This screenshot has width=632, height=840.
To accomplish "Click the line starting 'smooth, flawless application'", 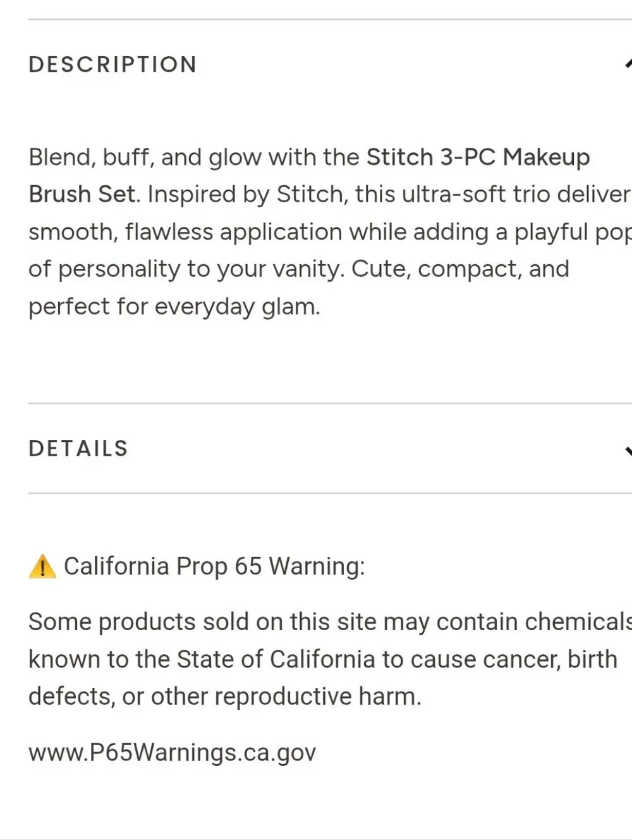I will [x=330, y=232].
